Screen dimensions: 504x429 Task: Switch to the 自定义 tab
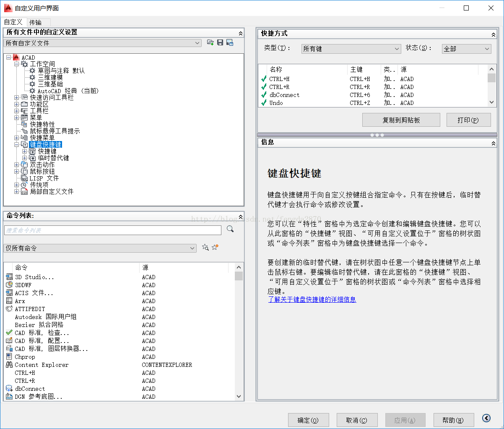(13, 22)
